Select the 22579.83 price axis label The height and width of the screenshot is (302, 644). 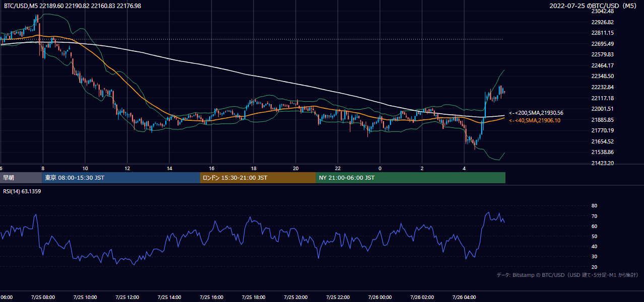603,54
